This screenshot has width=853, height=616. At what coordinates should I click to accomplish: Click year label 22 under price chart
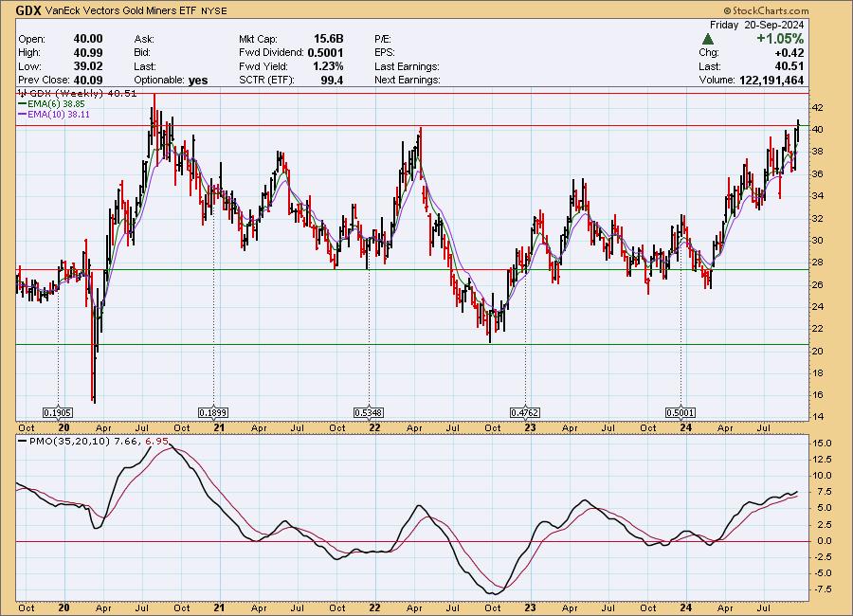[374, 427]
